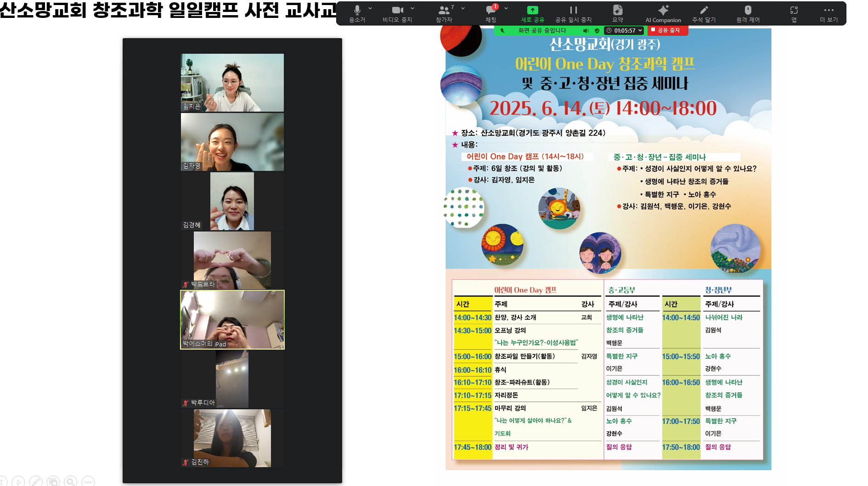The height and width of the screenshot is (486, 868).
Task: Select 박루디아's video tile
Action: tap(232, 379)
